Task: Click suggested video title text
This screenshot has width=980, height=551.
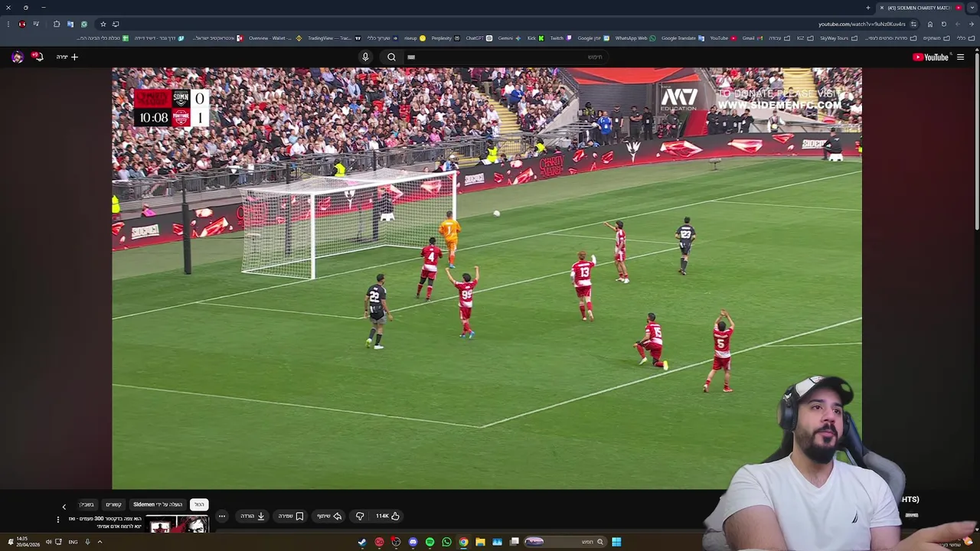Action: click(x=105, y=522)
